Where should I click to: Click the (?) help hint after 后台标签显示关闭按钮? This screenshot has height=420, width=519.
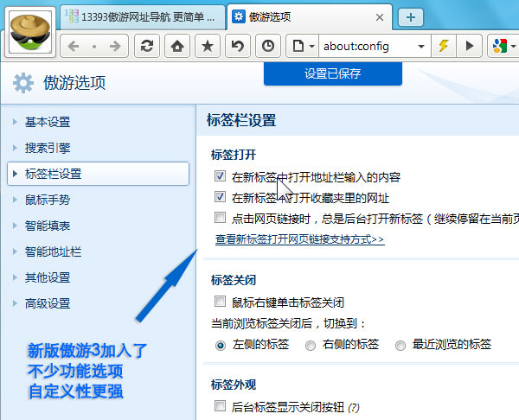click(x=354, y=407)
